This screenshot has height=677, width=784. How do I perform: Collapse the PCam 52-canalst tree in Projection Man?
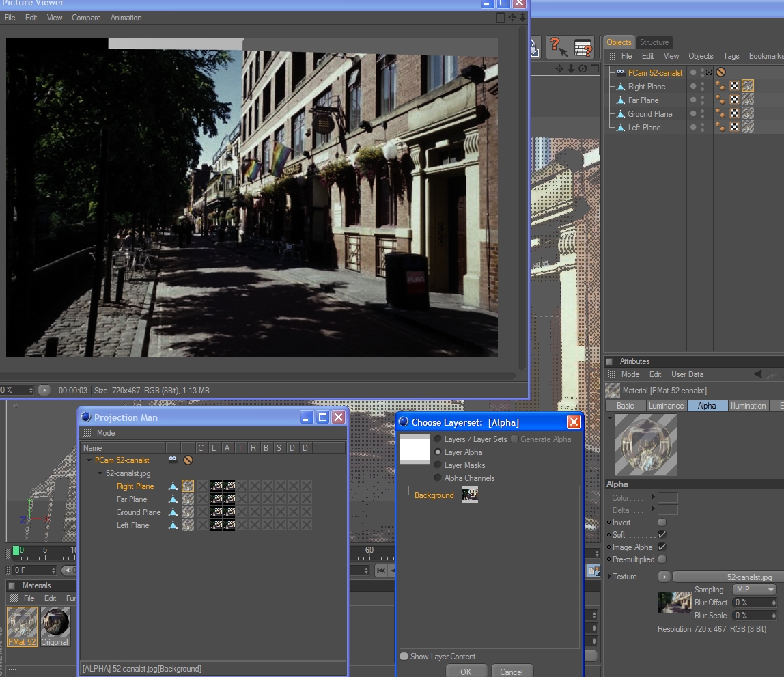click(89, 460)
